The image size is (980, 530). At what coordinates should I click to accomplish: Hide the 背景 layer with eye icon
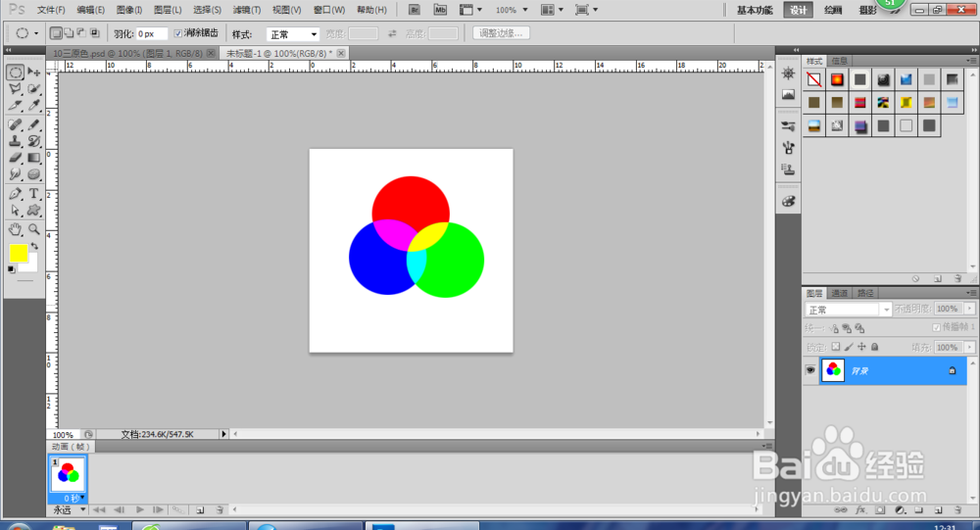(x=810, y=370)
